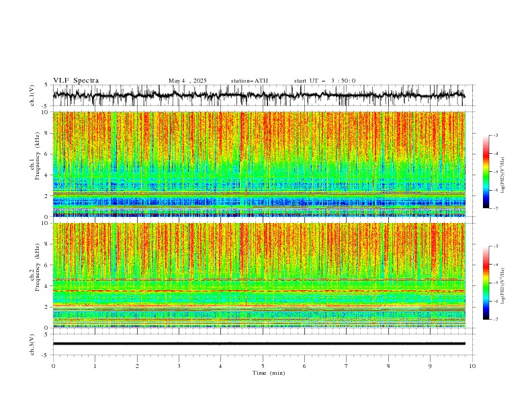Image resolution: width=532 pixels, height=411 pixels.
Task: Click the time axis tick label 3
Action: [x=179, y=366]
